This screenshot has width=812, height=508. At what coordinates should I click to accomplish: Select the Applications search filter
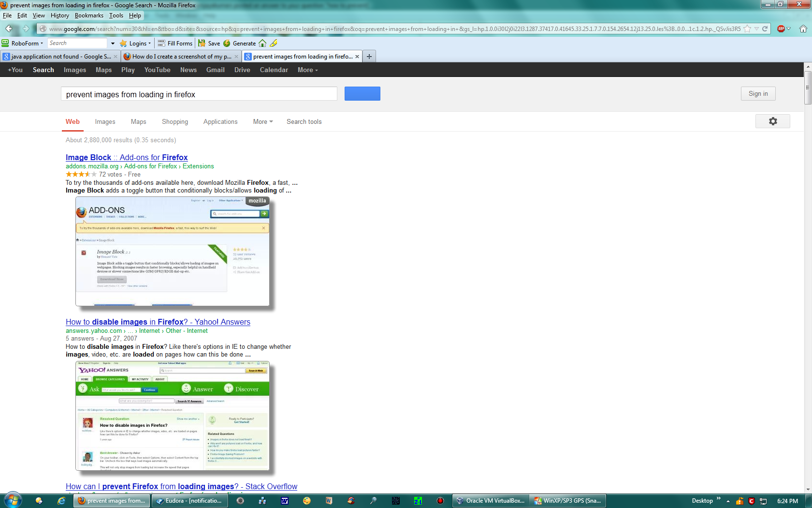click(x=220, y=121)
